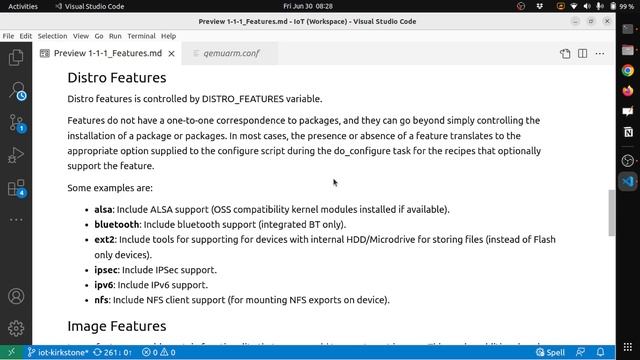Click the Wi-Fi network indicator

coord(574,6)
